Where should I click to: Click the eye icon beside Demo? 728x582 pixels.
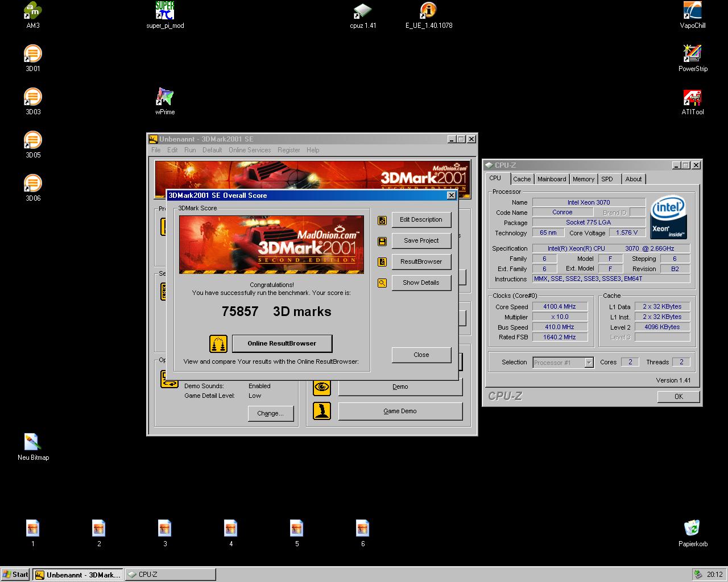[322, 387]
